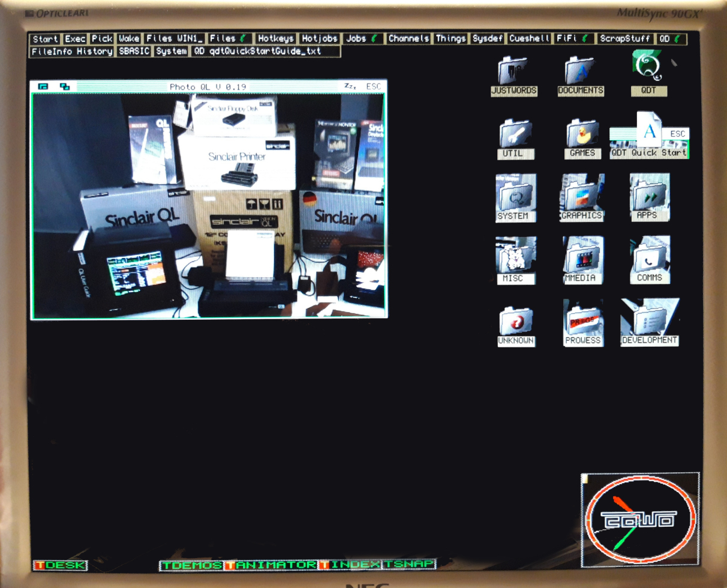Click the TINDEX button
Screen dimensions: 727x588
[351, 565]
